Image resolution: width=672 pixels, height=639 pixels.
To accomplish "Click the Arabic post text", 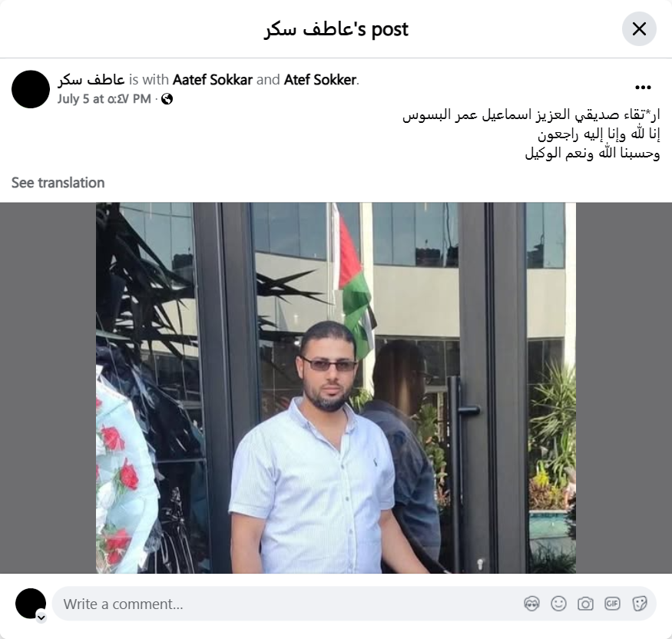I will [531, 134].
